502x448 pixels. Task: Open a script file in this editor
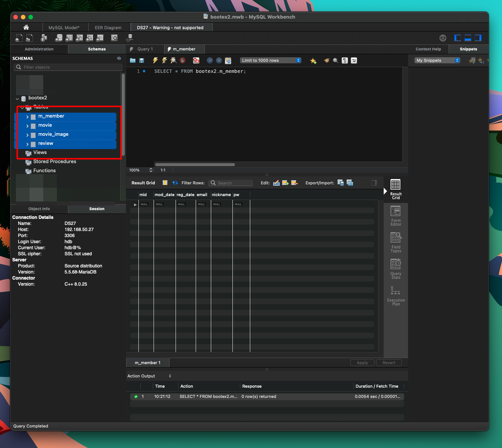coord(133,60)
